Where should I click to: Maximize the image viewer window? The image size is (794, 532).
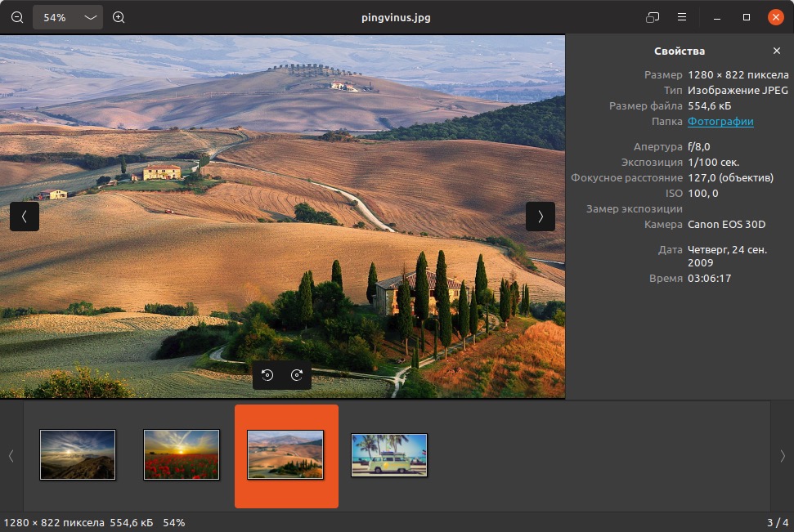point(747,17)
